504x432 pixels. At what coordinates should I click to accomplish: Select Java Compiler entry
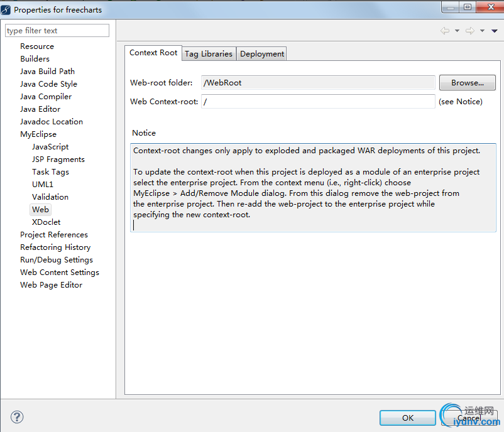(46, 96)
